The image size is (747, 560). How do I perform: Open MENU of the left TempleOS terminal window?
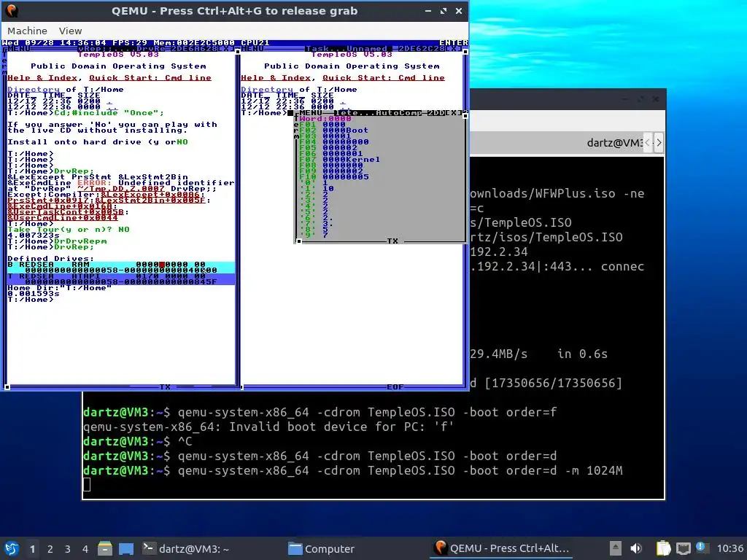(19, 49)
